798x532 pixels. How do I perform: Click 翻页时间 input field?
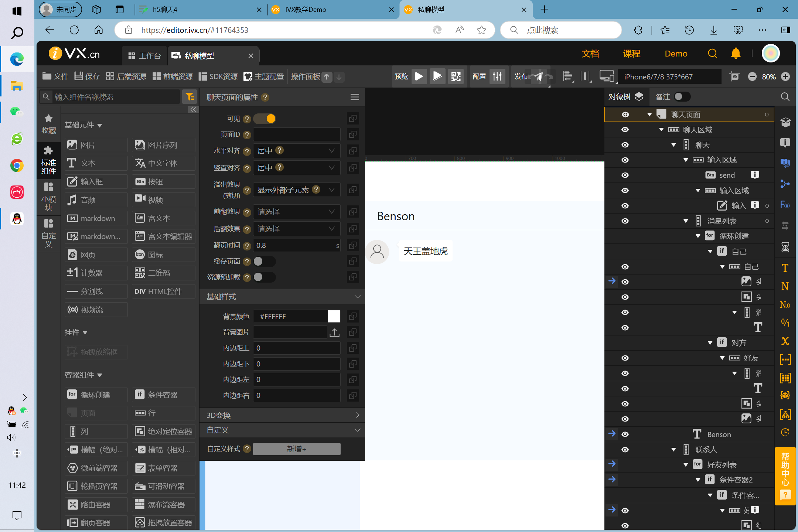pos(297,245)
